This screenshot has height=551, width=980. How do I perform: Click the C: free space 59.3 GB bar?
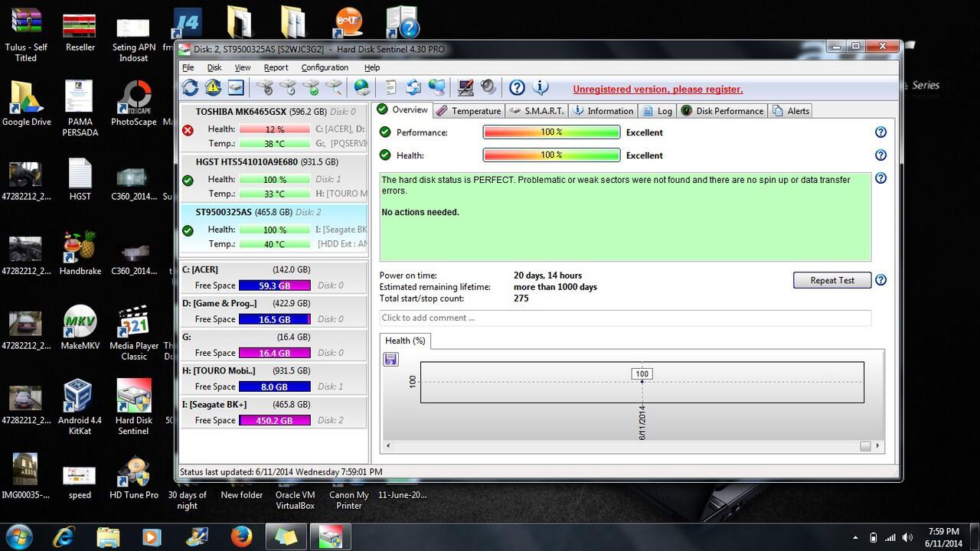pos(275,285)
